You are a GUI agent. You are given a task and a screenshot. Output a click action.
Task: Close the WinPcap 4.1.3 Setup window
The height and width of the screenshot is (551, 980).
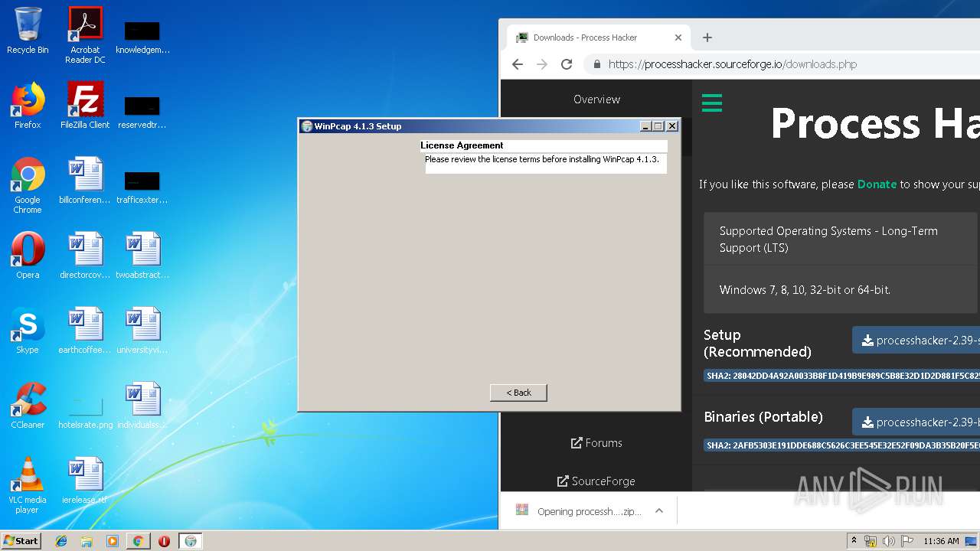click(x=672, y=126)
